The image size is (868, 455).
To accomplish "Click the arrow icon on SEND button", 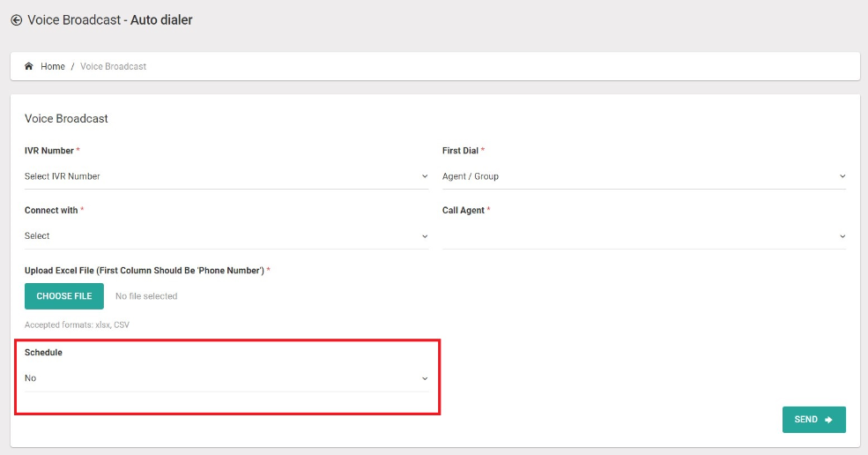I will 828,420.
